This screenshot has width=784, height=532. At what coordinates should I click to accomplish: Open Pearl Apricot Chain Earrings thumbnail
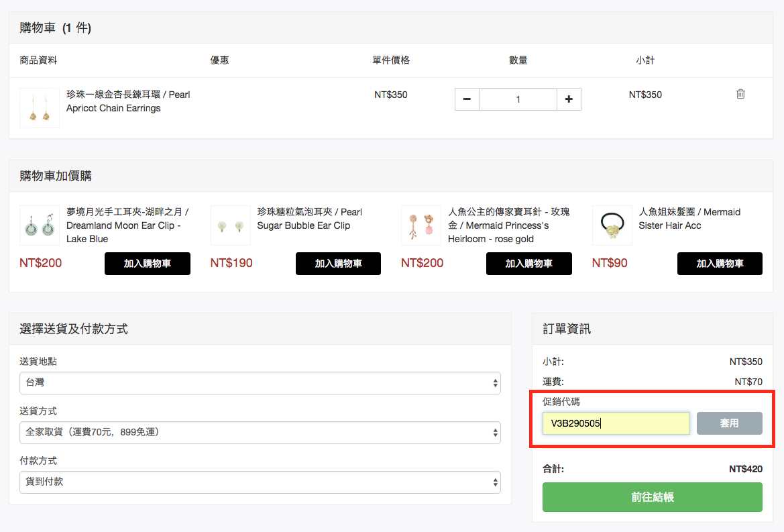coord(40,108)
